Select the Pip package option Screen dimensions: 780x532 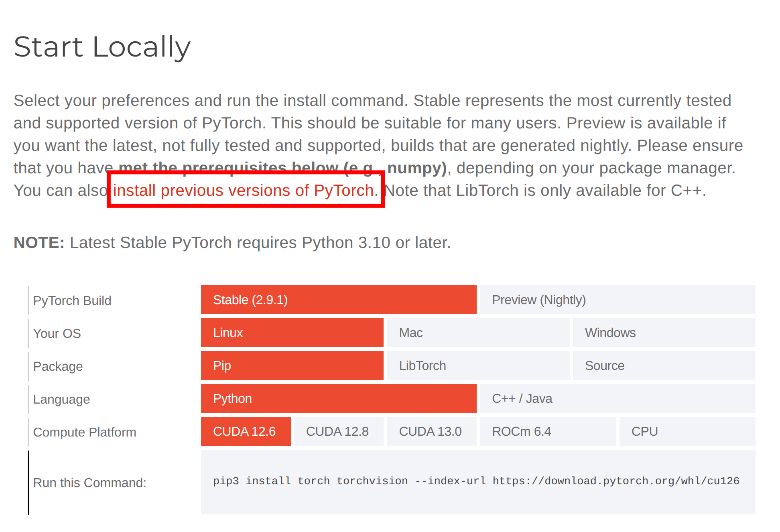point(292,365)
